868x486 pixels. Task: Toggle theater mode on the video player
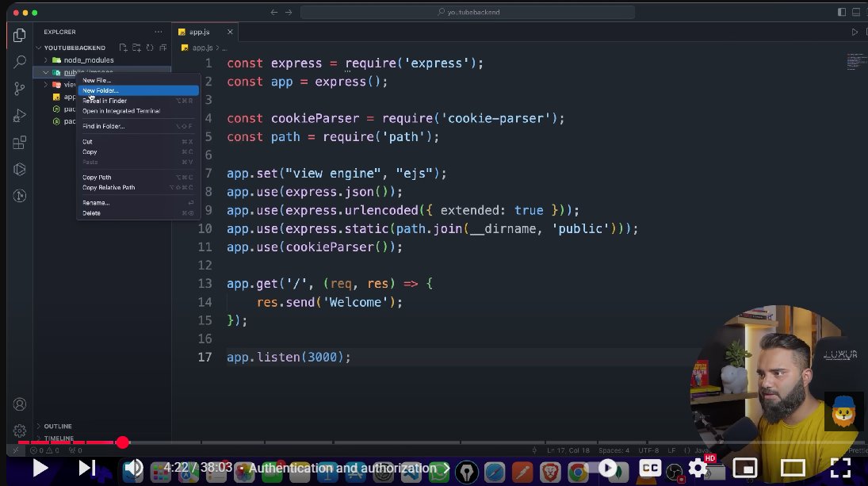click(791, 469)
